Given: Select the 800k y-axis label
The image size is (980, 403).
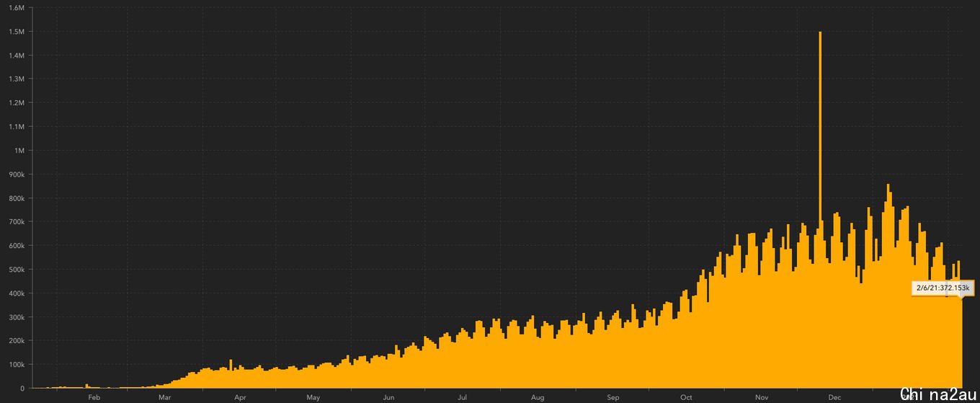Looking at the screenshot, I should pyautogui.click(x=17, y=198).
